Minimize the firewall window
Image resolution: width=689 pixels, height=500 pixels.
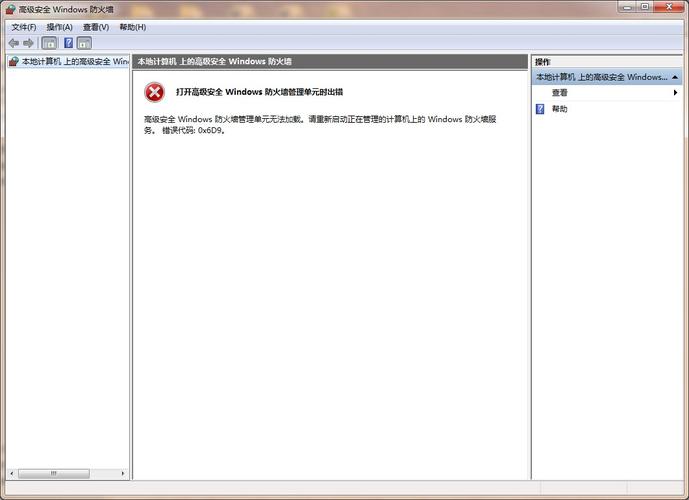(x=627, y=7)
